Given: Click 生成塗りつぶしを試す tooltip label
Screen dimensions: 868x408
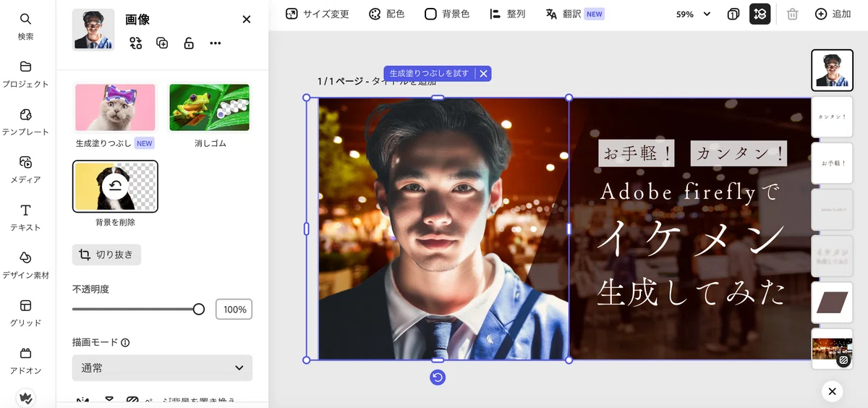Looking at the screenshot, I should coord(429,73).
